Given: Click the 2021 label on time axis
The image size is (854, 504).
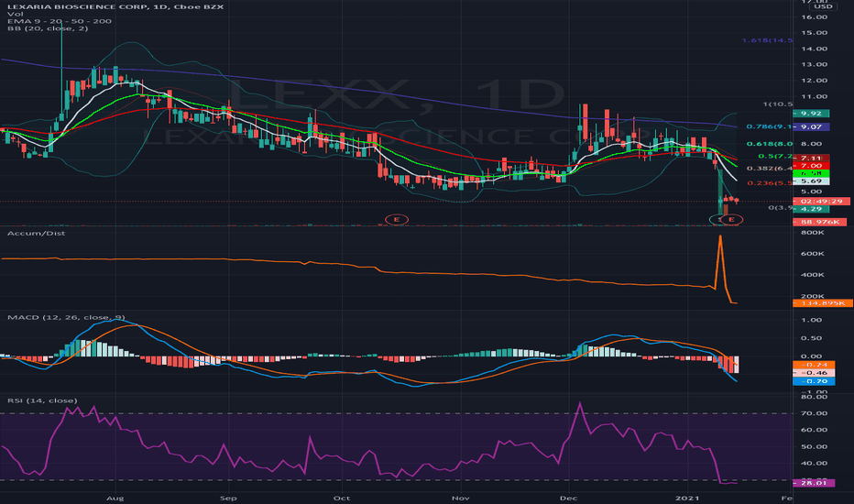Looking at the screenshot, I should (687, 498).
